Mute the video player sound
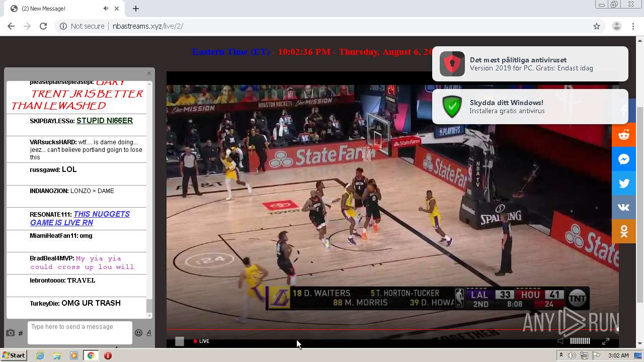Viewport: 644px width, 362px height. tap(560, 341)
